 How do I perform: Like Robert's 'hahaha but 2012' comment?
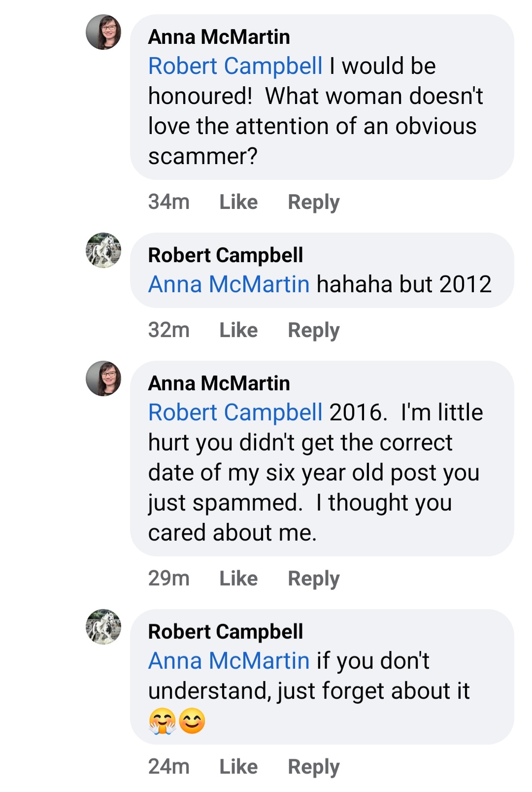238,330
